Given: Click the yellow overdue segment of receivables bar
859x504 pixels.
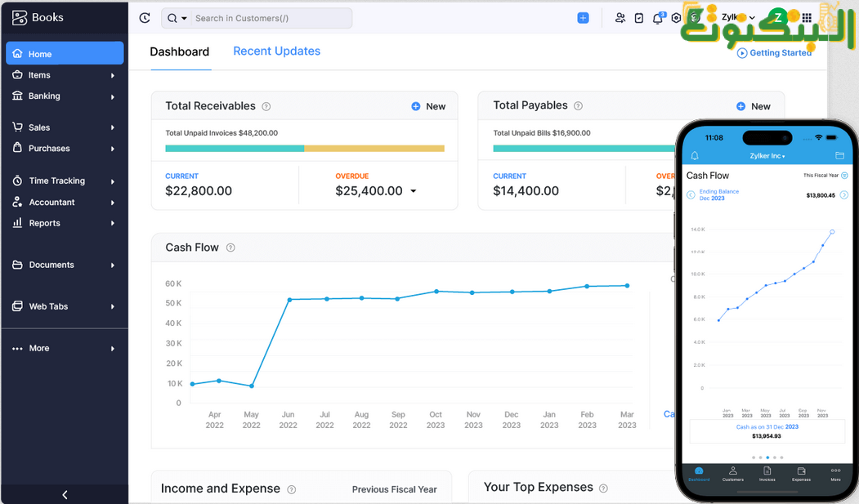Looking at the screenshot, I should [x=374, y=149].
